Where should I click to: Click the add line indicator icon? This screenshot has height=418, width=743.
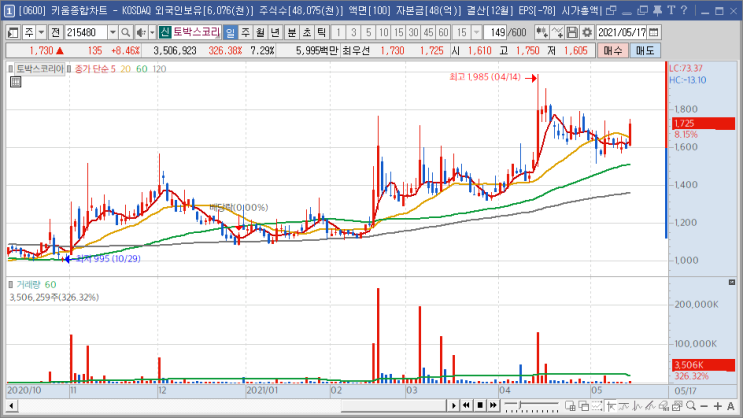coord(557,32)
